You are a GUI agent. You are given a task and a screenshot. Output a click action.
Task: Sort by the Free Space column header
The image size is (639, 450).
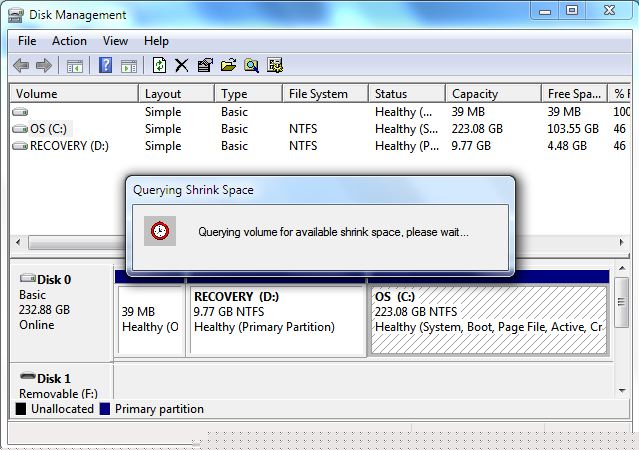(575, 93)
